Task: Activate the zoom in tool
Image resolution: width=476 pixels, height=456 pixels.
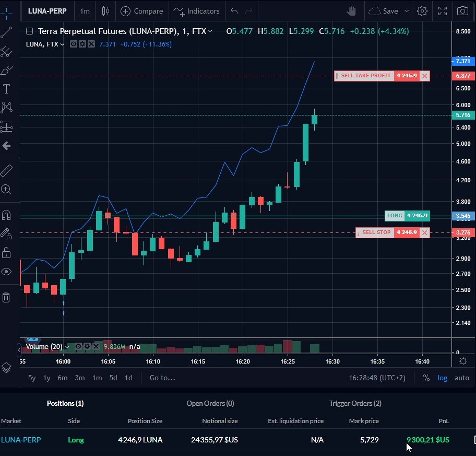Action: click(6, 189)
